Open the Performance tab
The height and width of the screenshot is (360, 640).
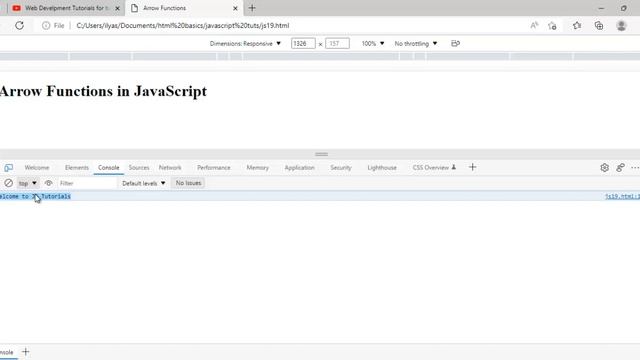[x=213, y=168]
